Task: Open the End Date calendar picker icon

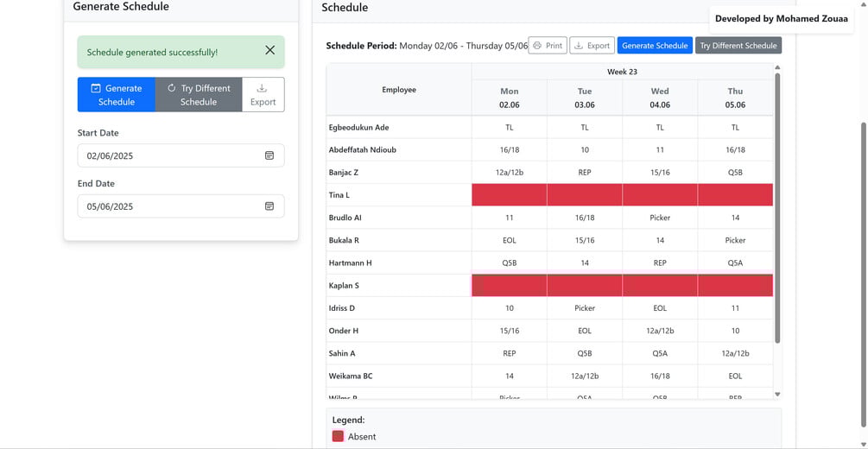Action: 269,206
